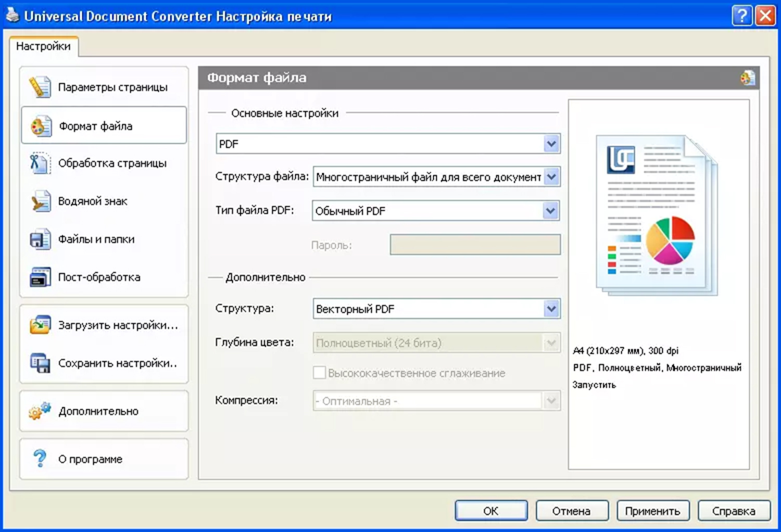Open the Структура файла dropdown

pos(551,177)
